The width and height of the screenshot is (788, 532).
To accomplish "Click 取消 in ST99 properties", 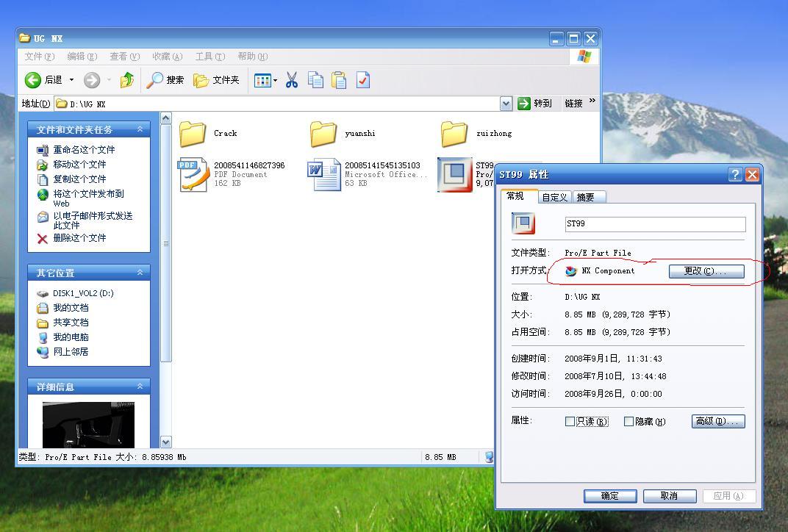I will pyautogui.click(x=670, y=496).
